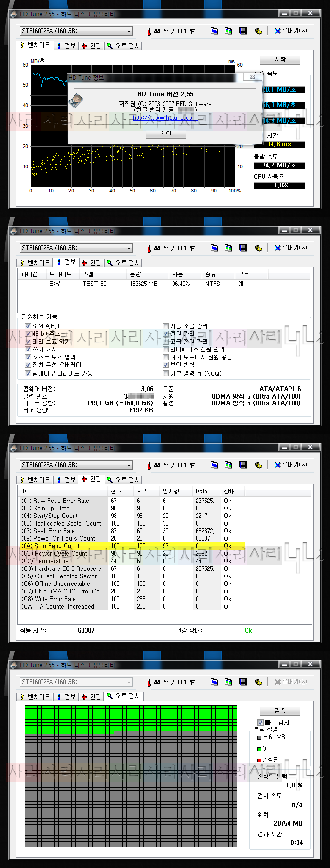Save screenshot floppy icon in partition info window
The width and height of the screenshot is (330, 868).
243,248
